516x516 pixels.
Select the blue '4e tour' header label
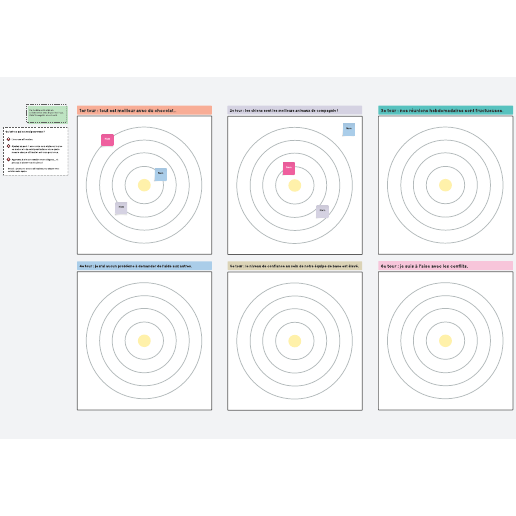coord(144,266)
